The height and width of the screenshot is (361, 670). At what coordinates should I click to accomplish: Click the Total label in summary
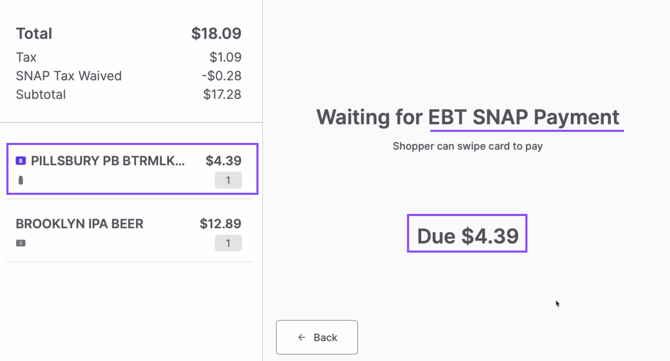(x=34, y=34)
